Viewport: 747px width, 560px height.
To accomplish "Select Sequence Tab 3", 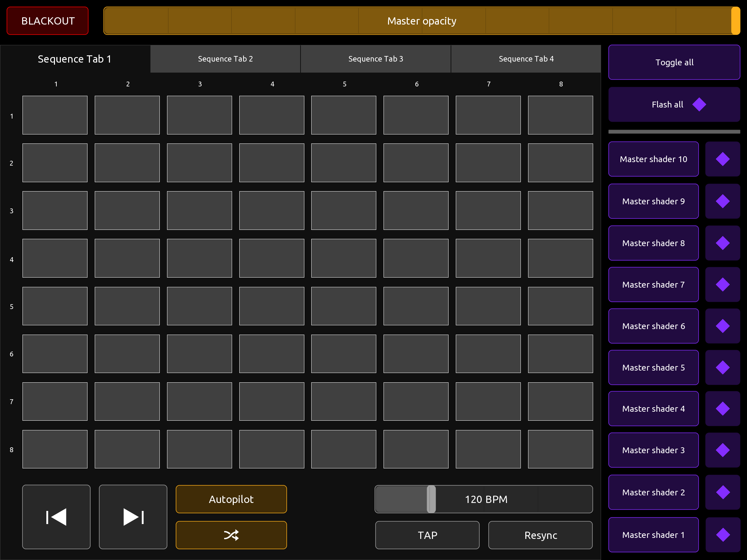I will point(376,59).
